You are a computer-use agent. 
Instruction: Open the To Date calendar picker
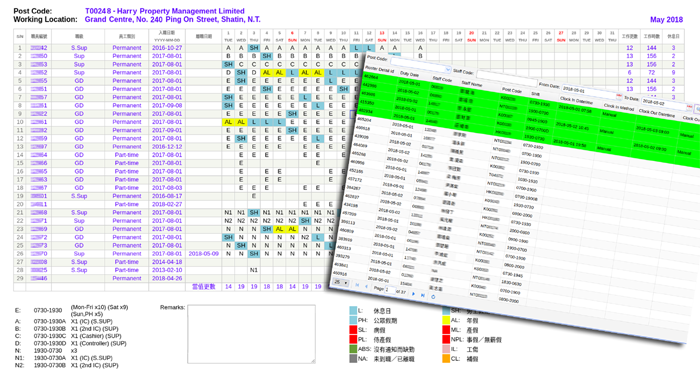point(689,107)
